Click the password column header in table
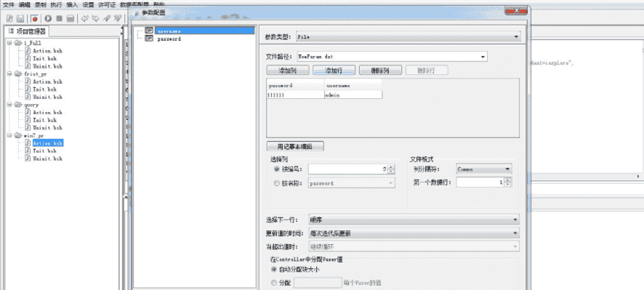The width and height of the screenshot is (644, 290). [296, 86]
